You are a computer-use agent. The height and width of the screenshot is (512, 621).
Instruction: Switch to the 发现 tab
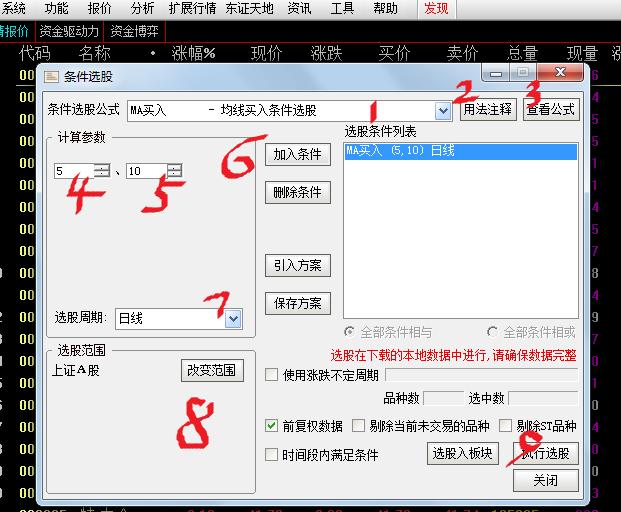tap(436, 8)
